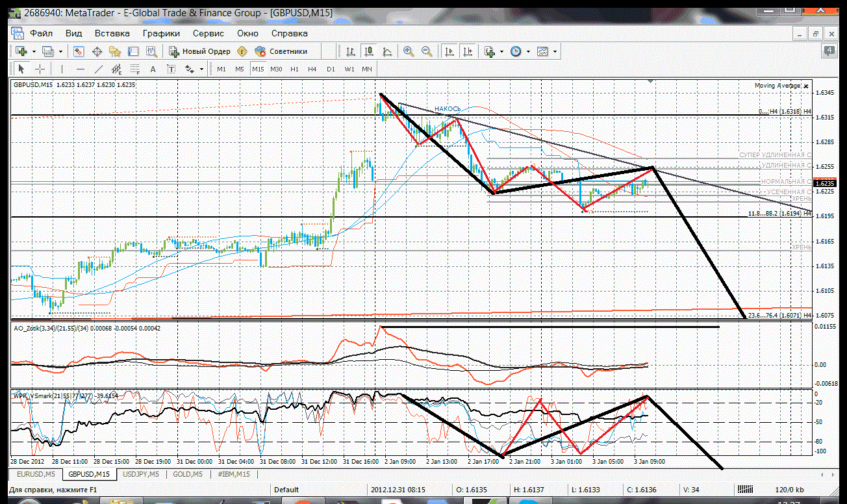Open the periods clock dropdown arrow
Viewport: 847px width, 504px height.
pos(527,51)
